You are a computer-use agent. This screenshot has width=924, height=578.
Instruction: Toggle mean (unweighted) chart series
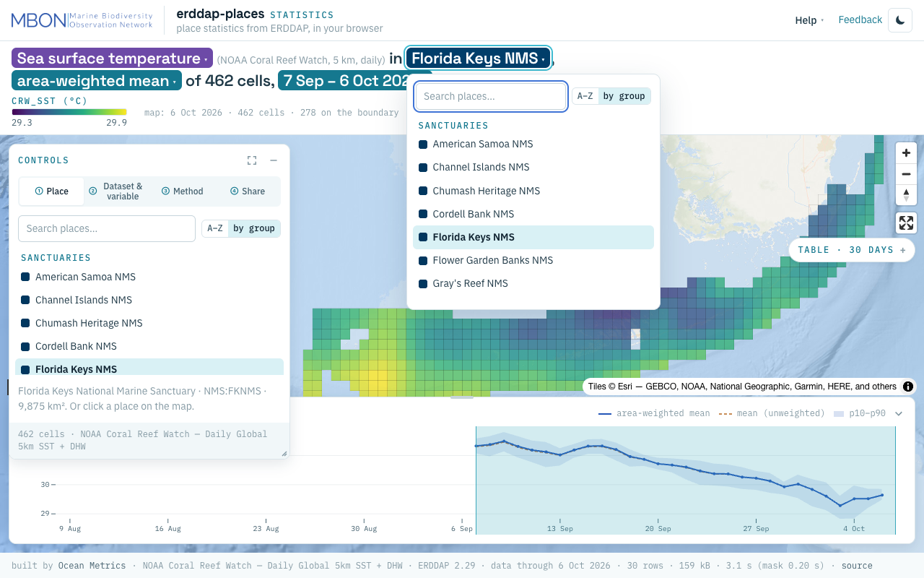point(772,413)
